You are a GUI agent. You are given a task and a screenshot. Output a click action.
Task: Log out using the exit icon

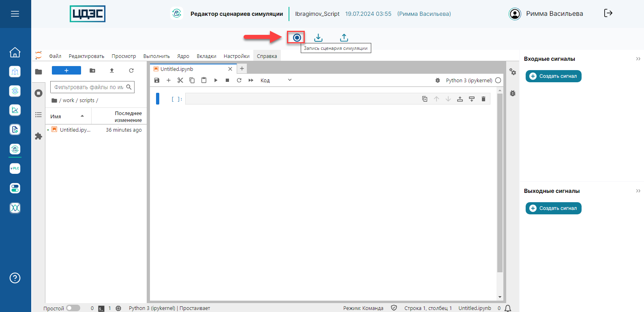coord(608,13)
